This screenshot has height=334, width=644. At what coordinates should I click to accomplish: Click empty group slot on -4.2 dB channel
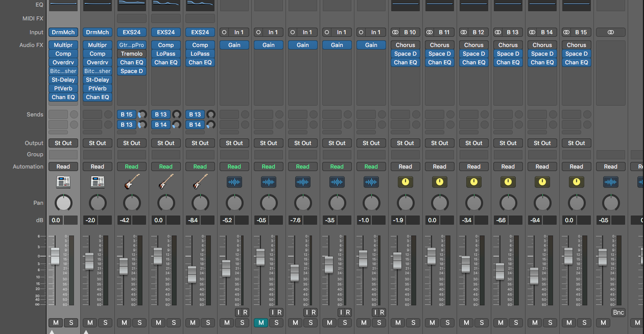(131, 155)
